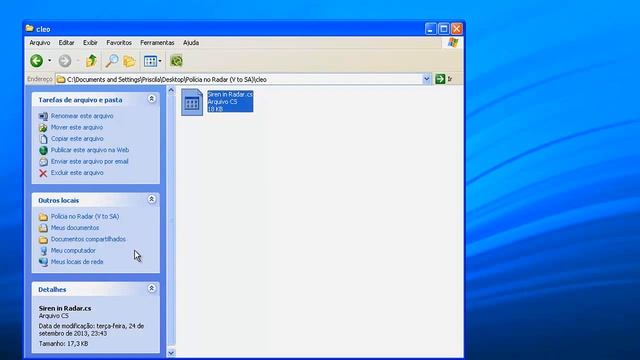Click the Meus locais de rede icon
640x360 pixels.
coord(43,262)
